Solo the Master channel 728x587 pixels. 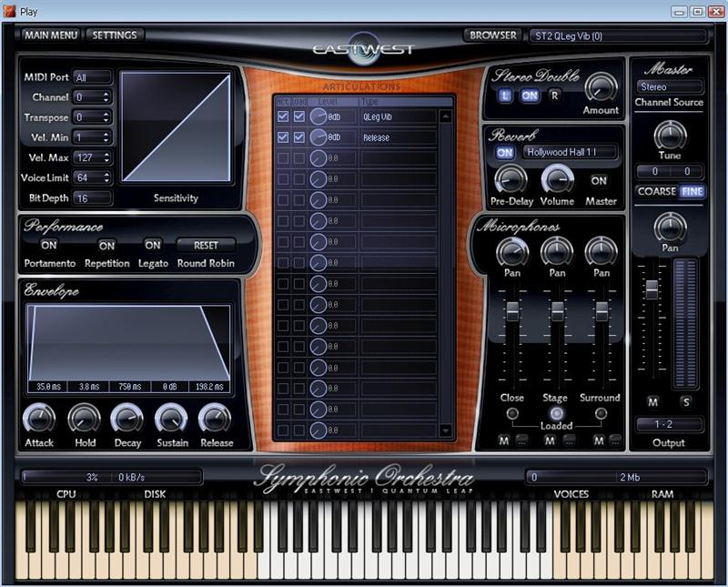(x=686, y=402)
